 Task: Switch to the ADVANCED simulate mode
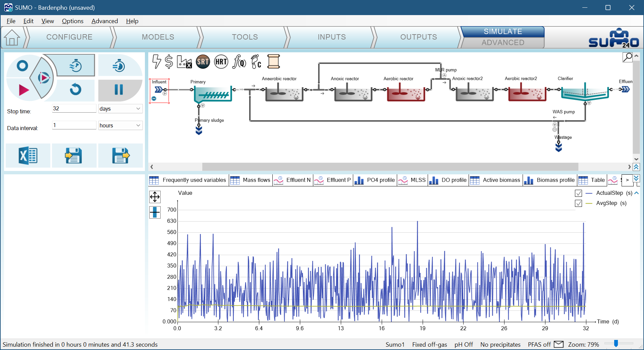pyautogui.click(x=502, y=43)
